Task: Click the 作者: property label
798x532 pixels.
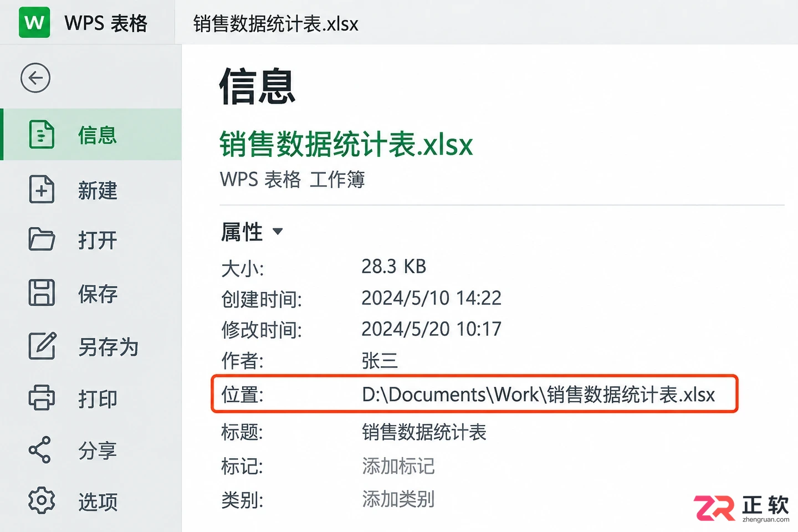Action: click(242, 361)
